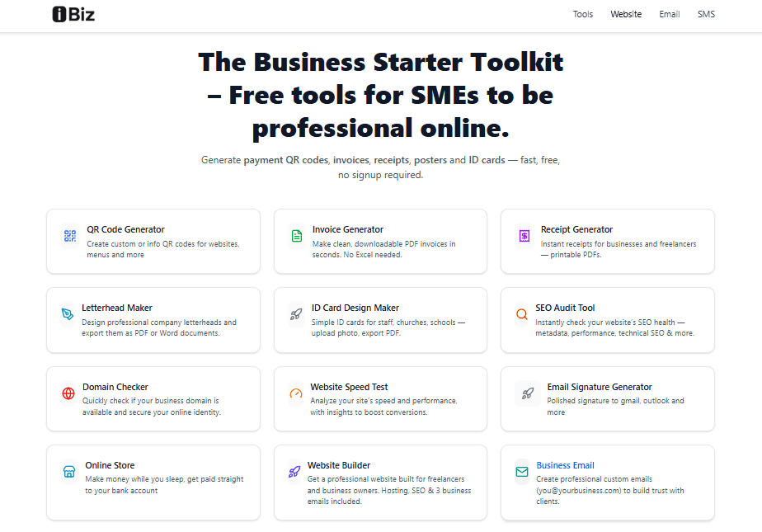The image size is (762, 532).
Task: Click the SEO Audit Tool magnifier icon
Action: (x=522, y=314)
